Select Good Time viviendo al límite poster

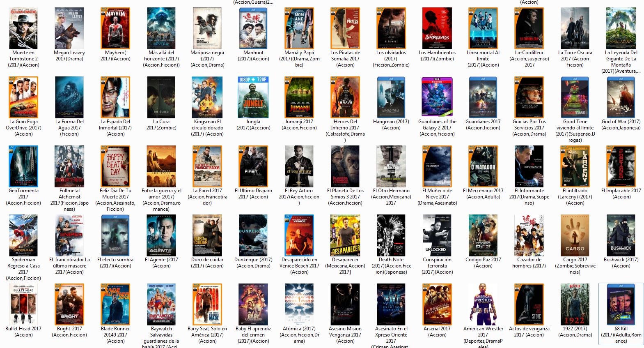click(575, 97)
